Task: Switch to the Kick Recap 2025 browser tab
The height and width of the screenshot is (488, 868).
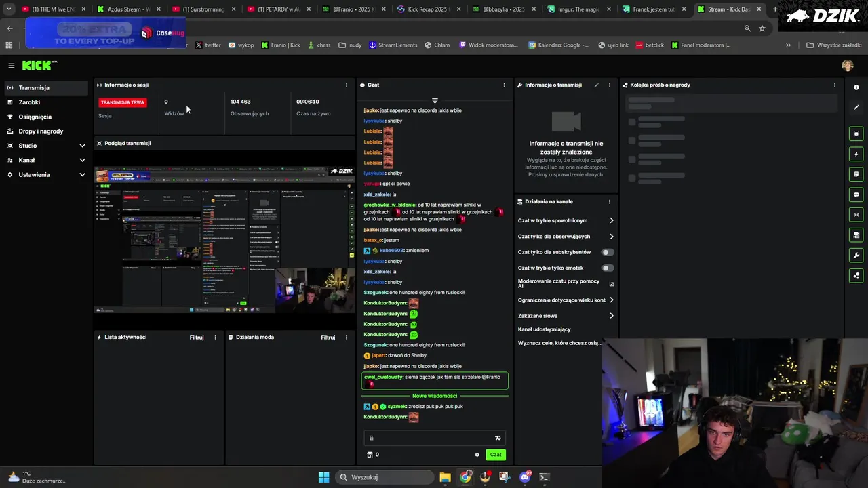Action: coord(428,9)
